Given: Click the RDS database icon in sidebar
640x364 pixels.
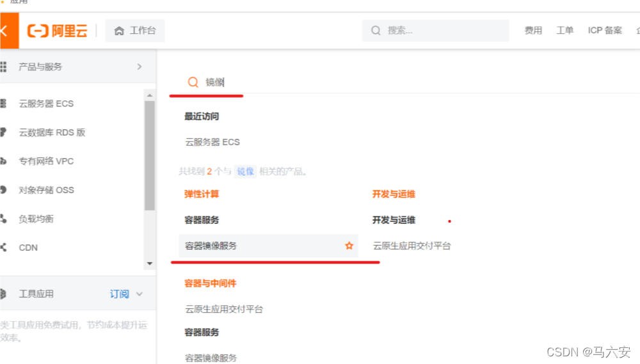Looking at the screenshot, I should pyautogui.click(x=3, y=132).
